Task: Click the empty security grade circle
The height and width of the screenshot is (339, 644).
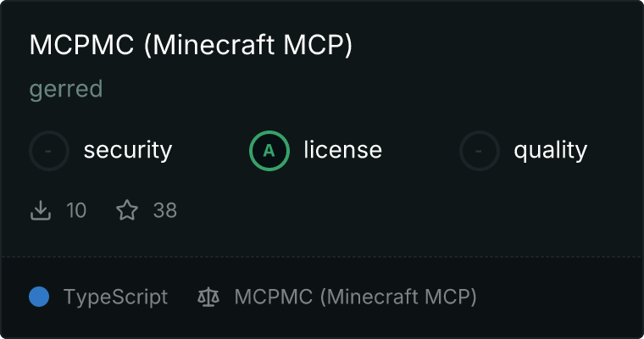Action: pos(49,151)
